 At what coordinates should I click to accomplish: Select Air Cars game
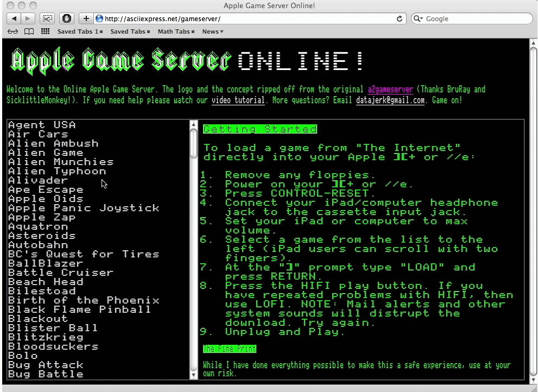point(38,134)
